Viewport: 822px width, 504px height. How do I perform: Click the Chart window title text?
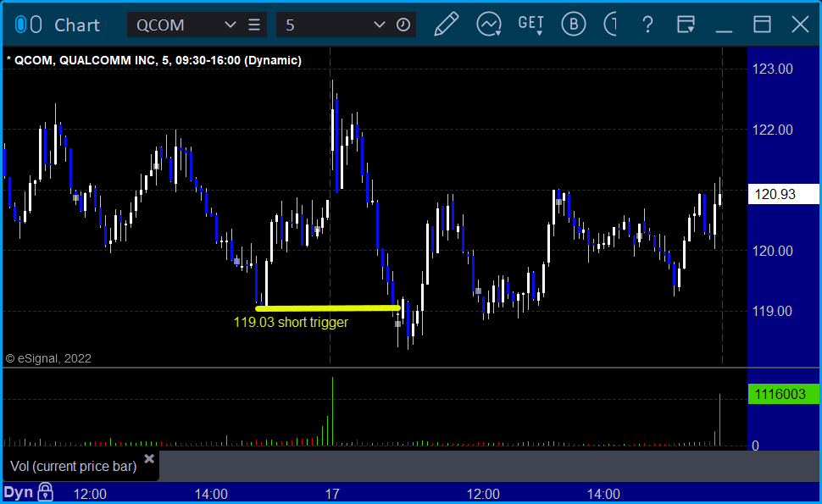[77, 25]
